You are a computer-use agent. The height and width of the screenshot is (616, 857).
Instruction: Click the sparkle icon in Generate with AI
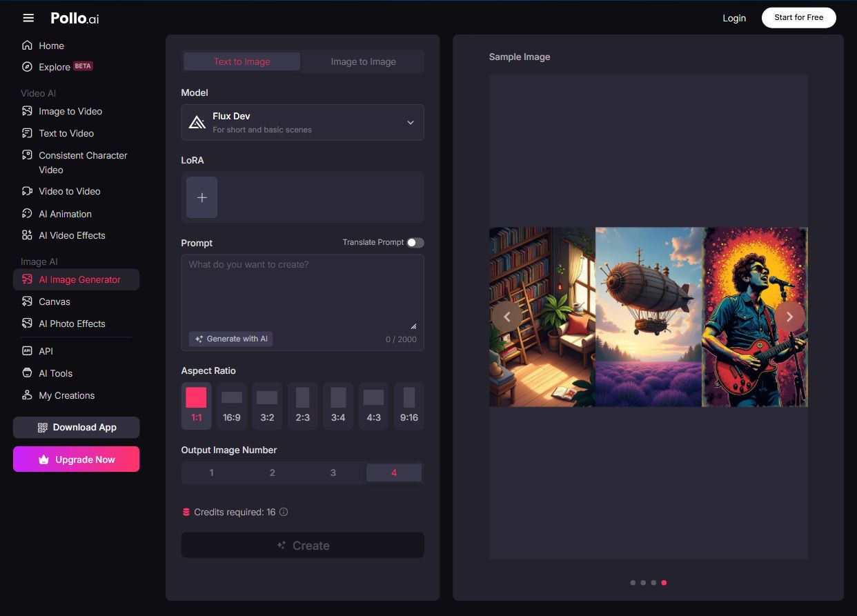tap(199, 339)
